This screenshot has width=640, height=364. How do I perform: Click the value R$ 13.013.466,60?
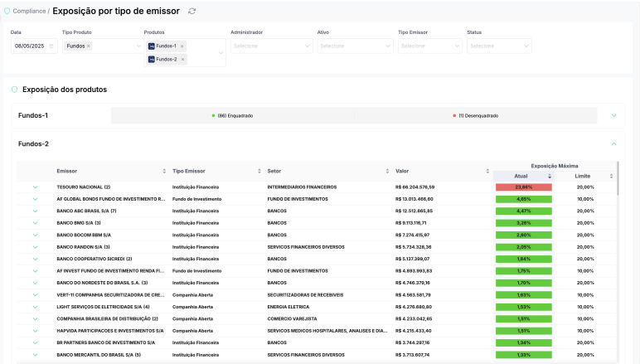415,199
